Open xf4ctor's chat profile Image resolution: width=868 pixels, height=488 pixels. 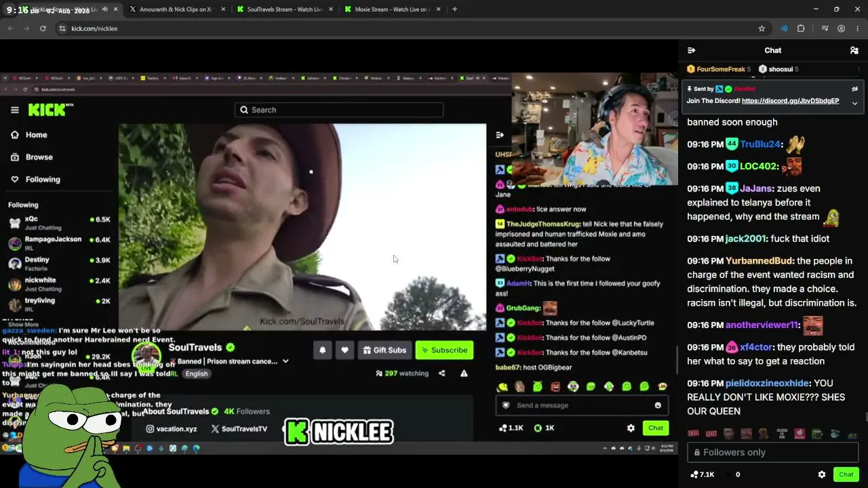coord(757,348)
